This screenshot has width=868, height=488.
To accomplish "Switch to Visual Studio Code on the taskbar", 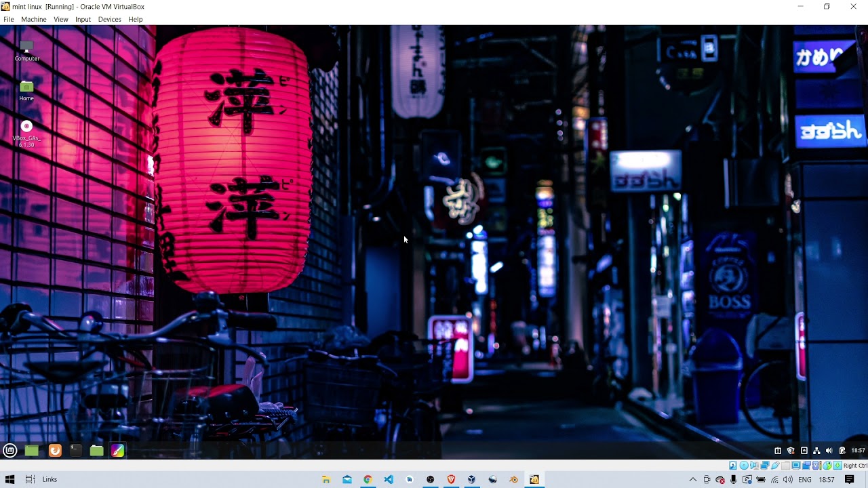I will click(389, 479).
